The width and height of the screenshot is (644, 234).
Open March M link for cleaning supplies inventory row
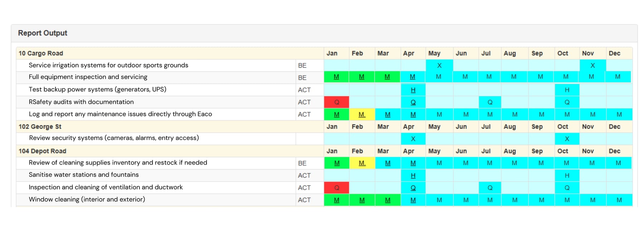click(x=388, y=163)
